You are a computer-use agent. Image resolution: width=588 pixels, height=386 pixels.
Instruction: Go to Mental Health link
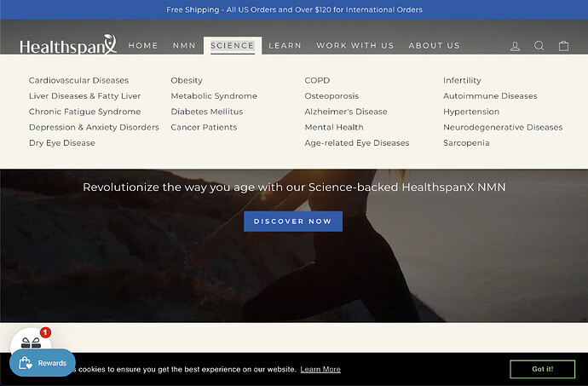(334, 128)
